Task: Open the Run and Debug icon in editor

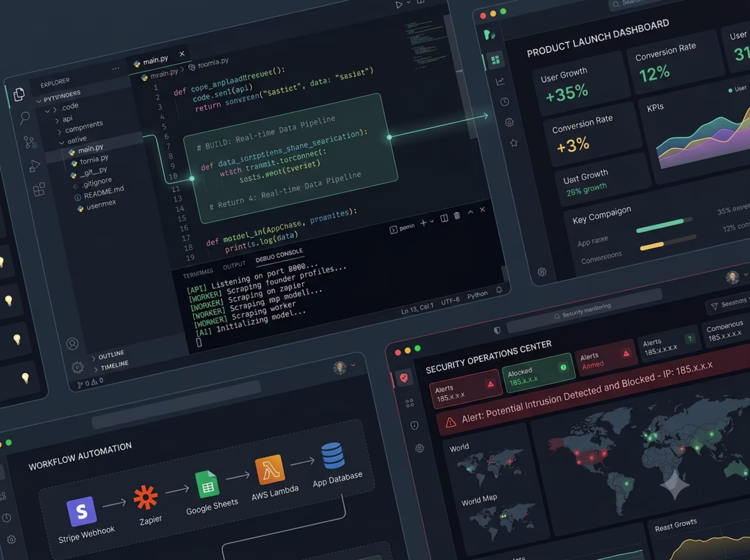Action: (x=34, y=166)
